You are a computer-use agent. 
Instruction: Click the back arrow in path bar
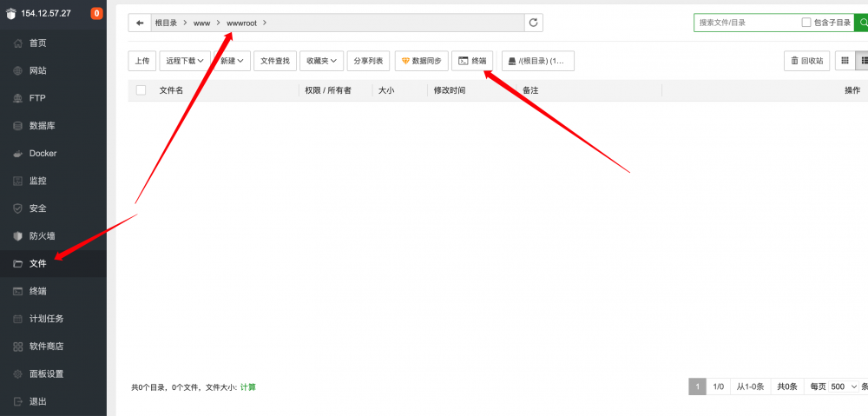coord(140,23)
